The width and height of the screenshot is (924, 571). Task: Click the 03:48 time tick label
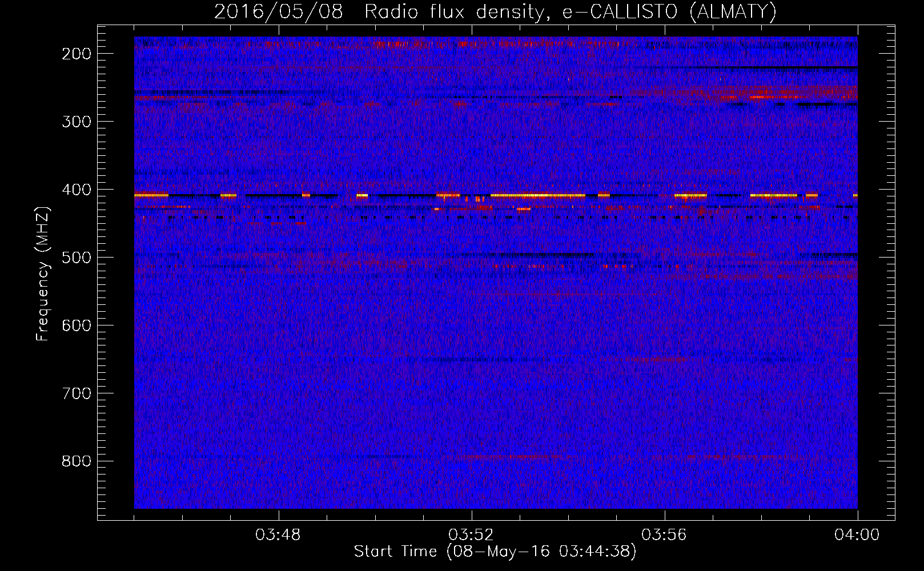(278, 535)
